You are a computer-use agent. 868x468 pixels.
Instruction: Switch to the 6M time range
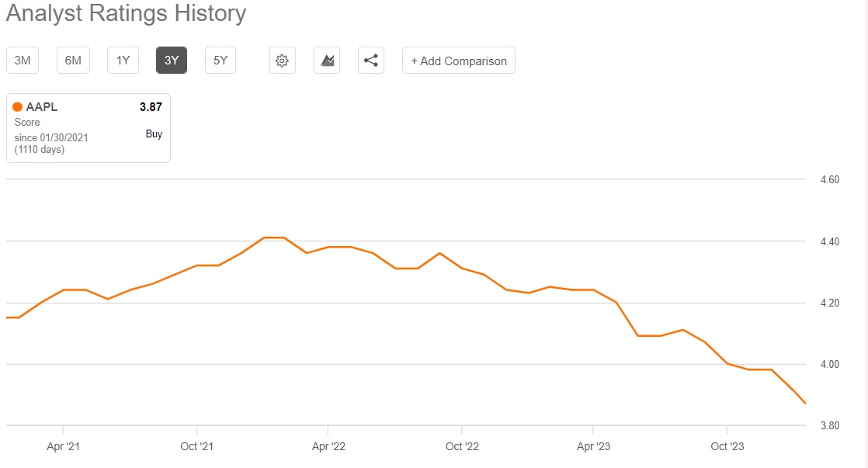[73, 61]
